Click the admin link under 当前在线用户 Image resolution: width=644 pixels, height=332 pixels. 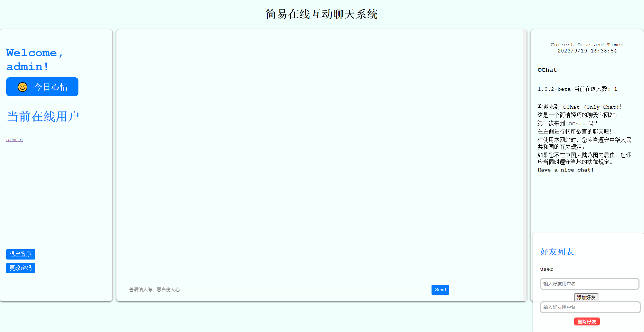coord(14,139)
